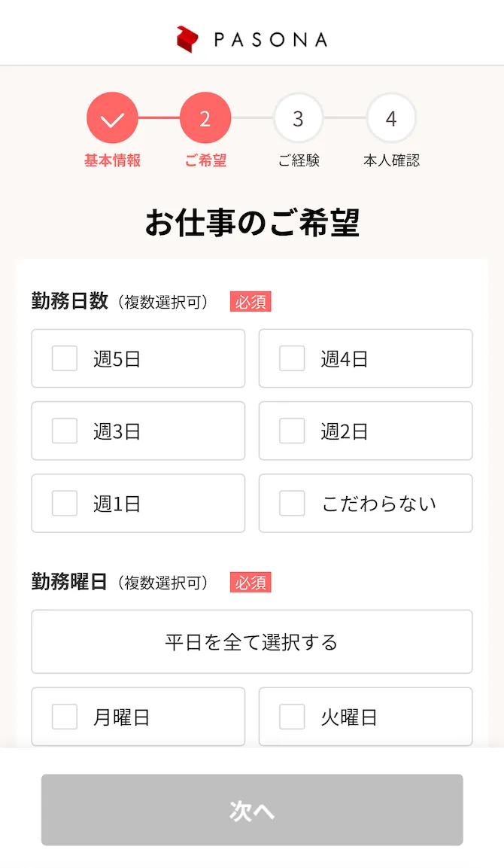Viewport: 504px width, 868px height.
Task: Click the 必須 badge next to 勤務日数
Action: (x=250, y=301)
